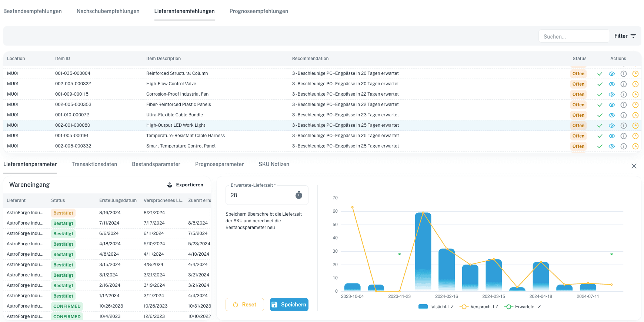Click the stopwatch icon in Erwartete-Lieferzeit field
The height and width of the screenshot is (322, 644).
[x=298, y=195]
